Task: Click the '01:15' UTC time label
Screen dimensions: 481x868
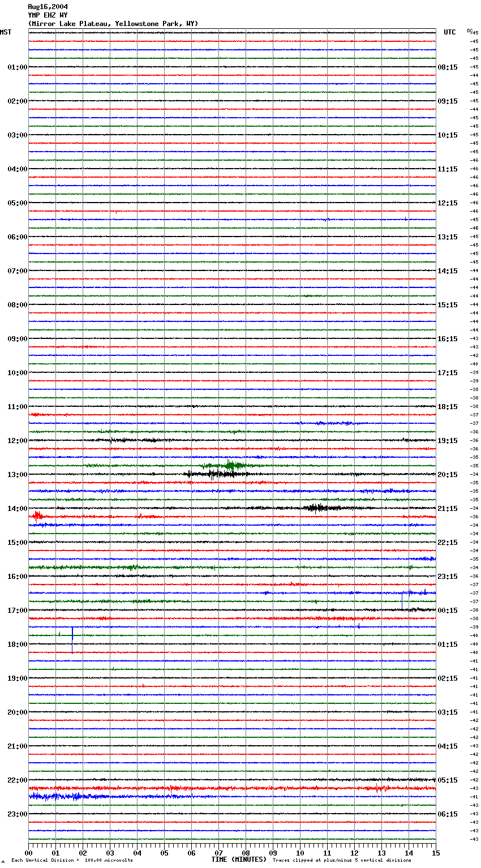Action: point(448,644)
